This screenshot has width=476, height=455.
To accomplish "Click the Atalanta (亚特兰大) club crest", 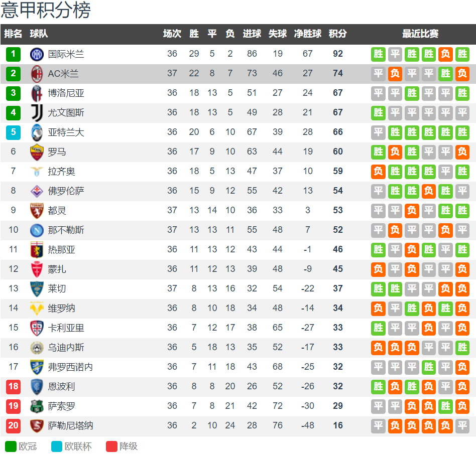I will tap(37, 132).
